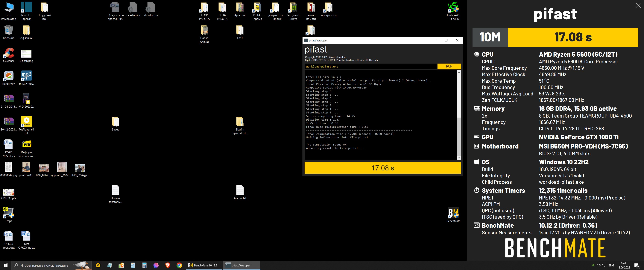Select the Загрузки с инета shortcut
Screen dimensions: 644x270
[x=293, y=11]
